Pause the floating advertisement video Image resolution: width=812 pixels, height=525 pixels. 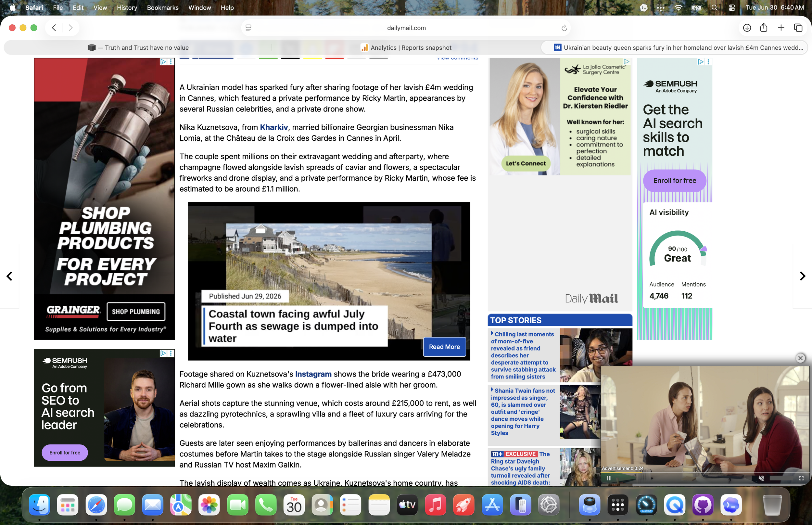point(609,478)
